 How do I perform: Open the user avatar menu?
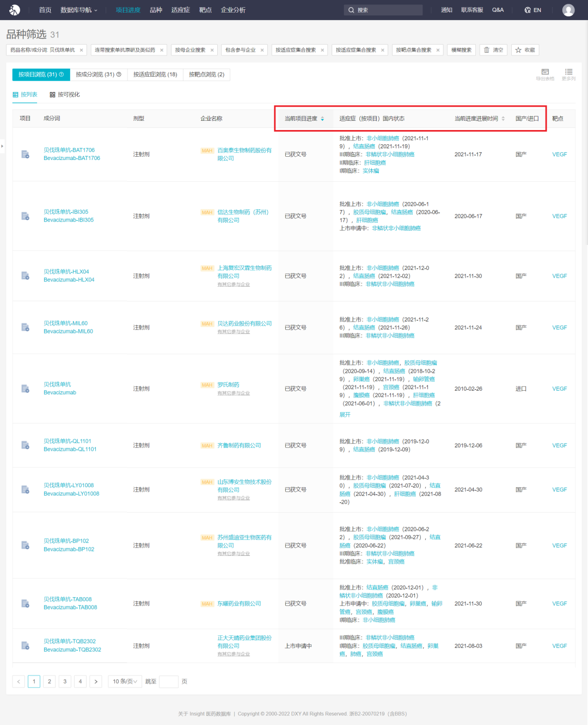(568, 10)
